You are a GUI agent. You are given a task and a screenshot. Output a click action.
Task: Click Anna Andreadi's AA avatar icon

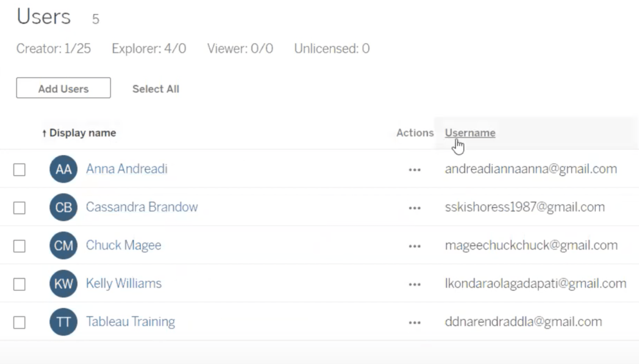coord(63,169)
